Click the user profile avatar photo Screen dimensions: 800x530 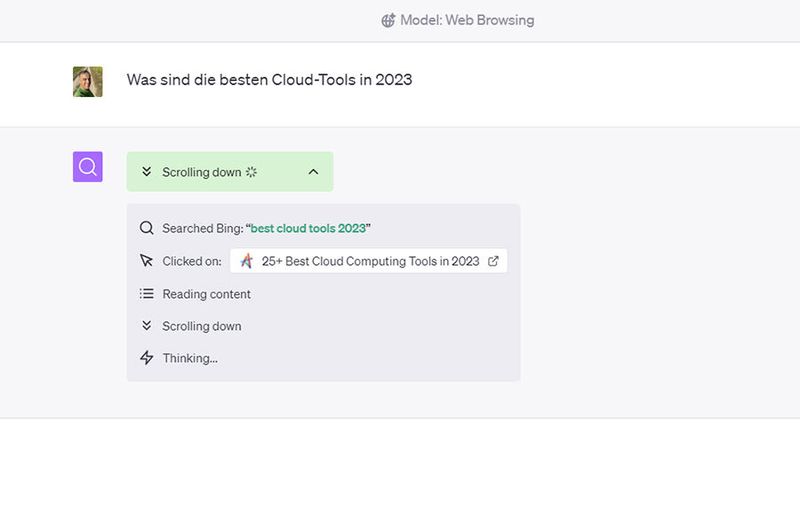(88, 81)
